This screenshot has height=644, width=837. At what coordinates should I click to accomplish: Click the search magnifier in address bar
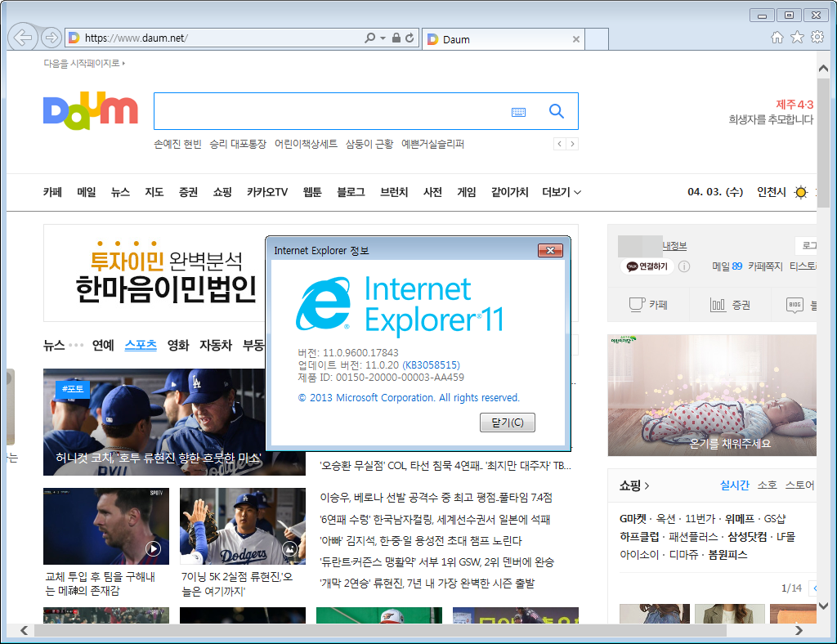pyautogui.click(x=369, y=38)
